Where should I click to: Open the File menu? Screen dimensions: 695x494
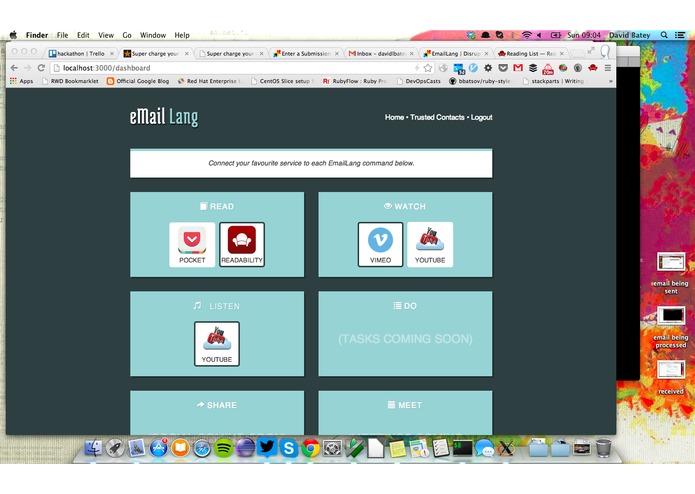click(62, 35)
